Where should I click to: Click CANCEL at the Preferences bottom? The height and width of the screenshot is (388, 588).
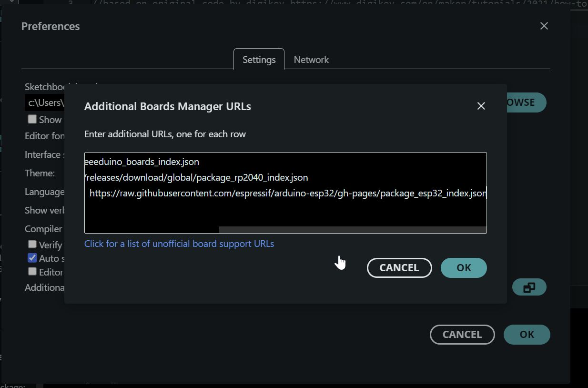pyautogui.click(x=462, y=334)
